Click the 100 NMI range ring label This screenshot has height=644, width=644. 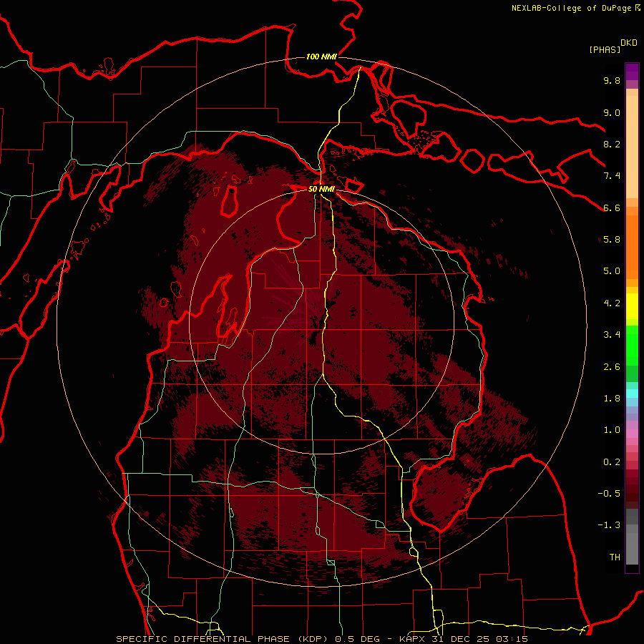pyautogui.click(x=321, y=57)
